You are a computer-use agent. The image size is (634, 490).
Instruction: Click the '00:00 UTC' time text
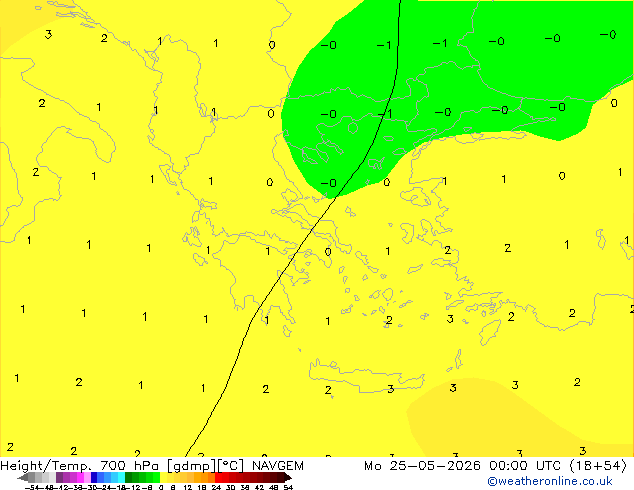pos(524,466)
